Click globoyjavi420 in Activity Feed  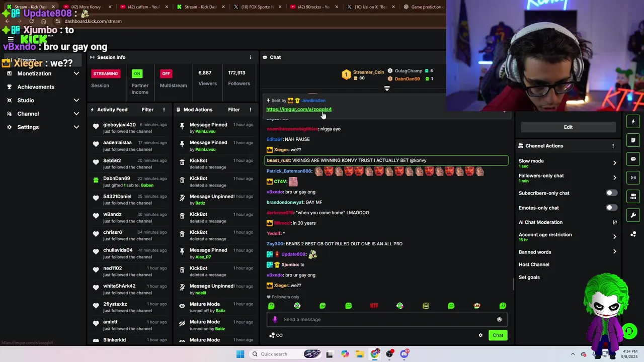coord(120,125)
